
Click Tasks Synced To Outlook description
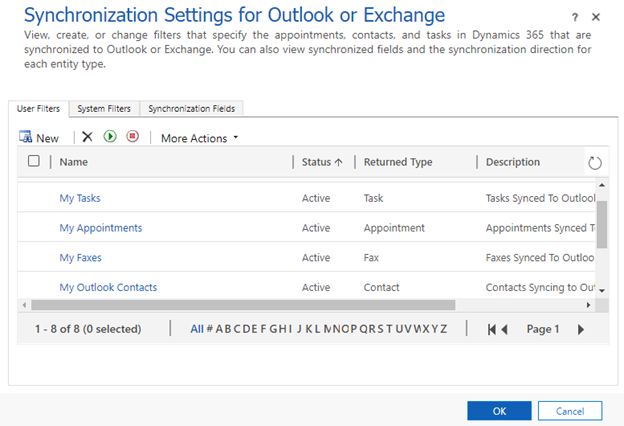540,198
